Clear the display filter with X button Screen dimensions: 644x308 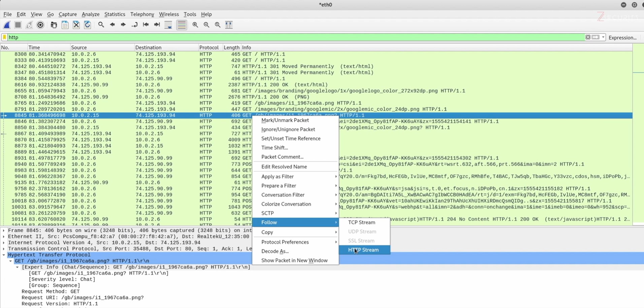point(588,37)
